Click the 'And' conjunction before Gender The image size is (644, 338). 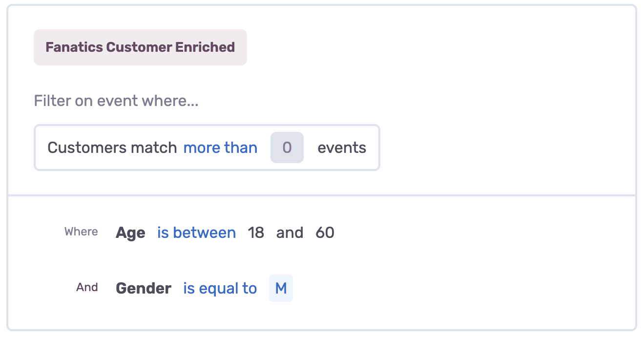tap(87, 287)
